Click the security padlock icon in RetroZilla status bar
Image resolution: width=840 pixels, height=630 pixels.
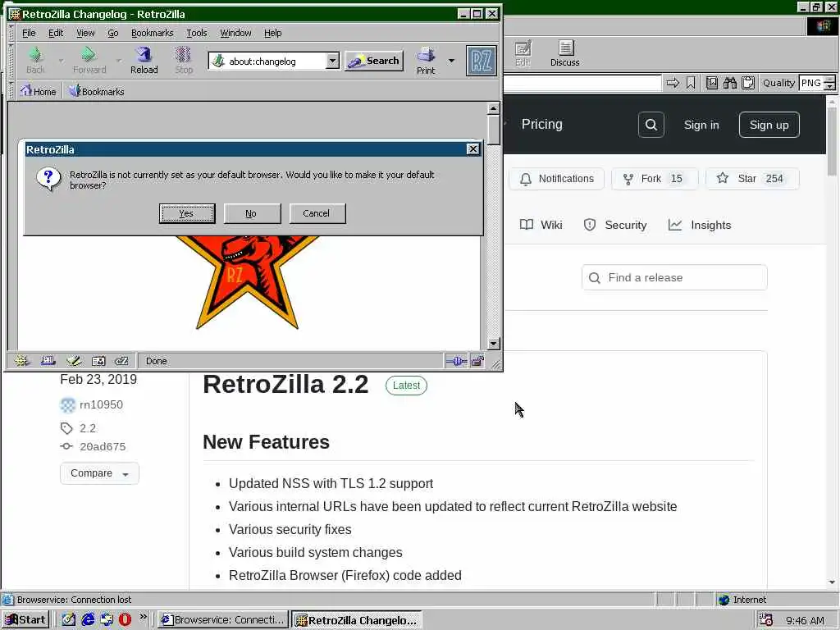[x=477, y=361]
